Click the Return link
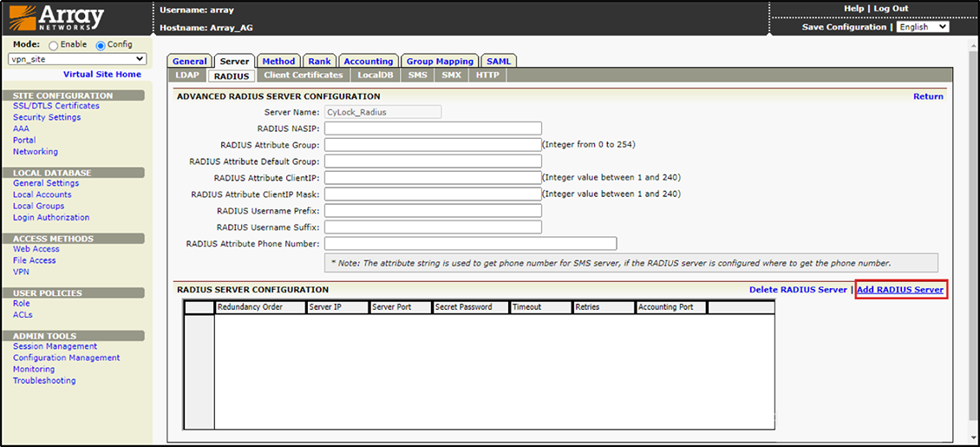980x447 pixels. click(x=928, y=96)
